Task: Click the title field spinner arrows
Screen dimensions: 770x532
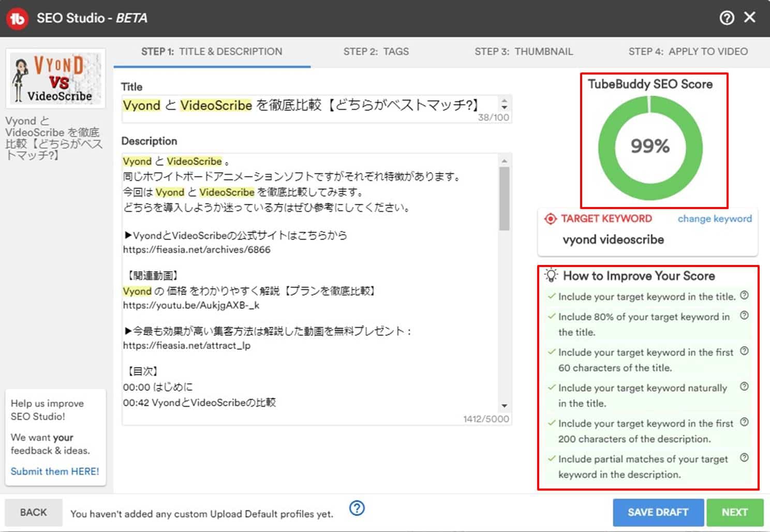Action: point(505,104)
